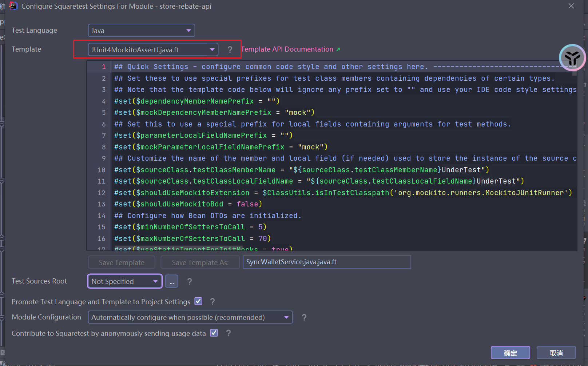Click the template name field SyncWalletService.java.java.ft
This screenshot has width=588, height=366.
click(x=327, y=262)
